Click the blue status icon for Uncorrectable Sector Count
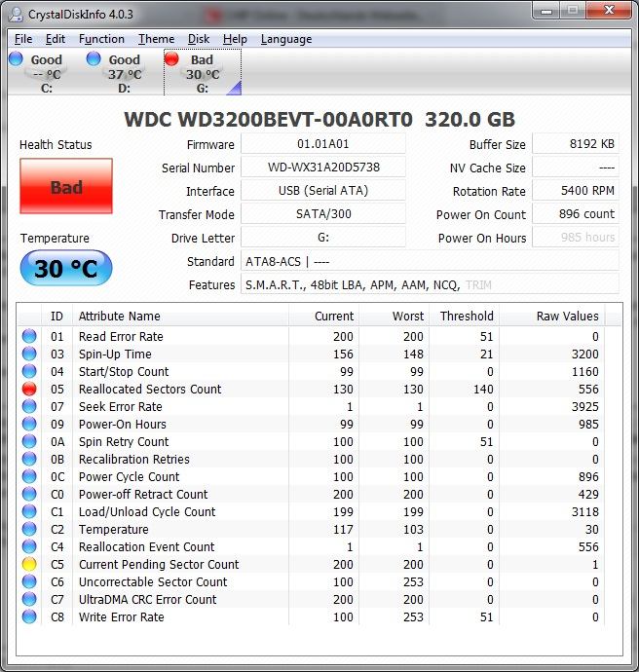 tap(29, 582)
